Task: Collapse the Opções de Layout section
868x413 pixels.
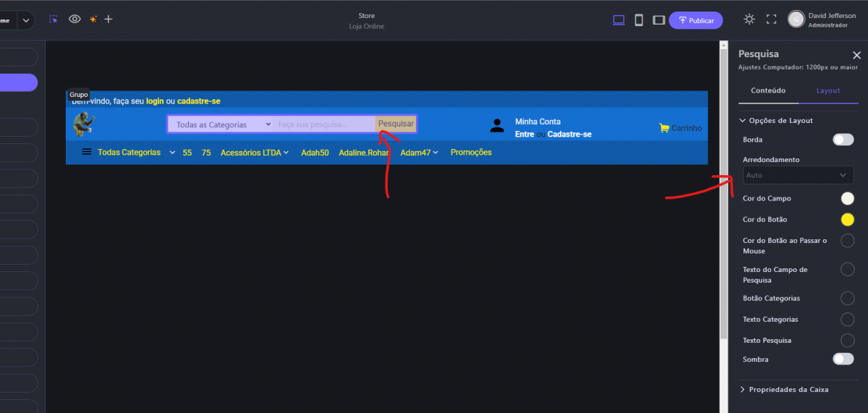Action: pos(780,121)
